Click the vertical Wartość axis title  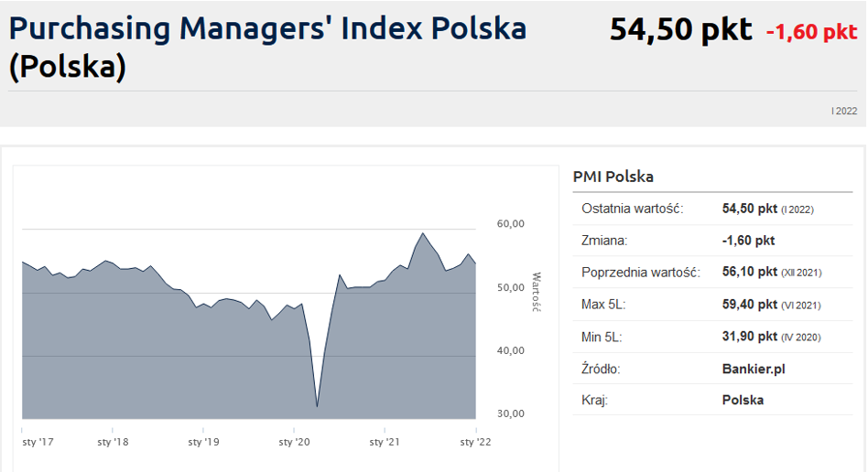(x=537, y=291)
